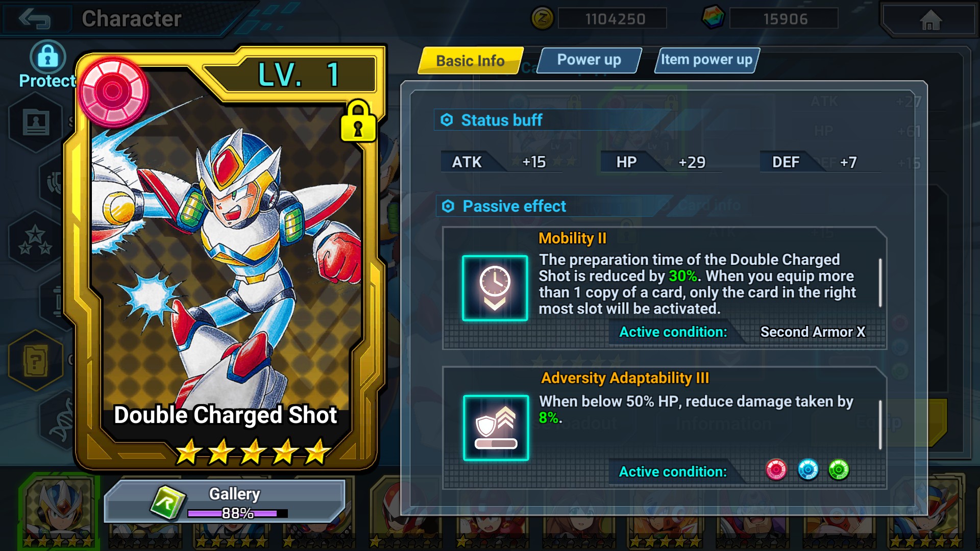Select the red active condition chip
980x551 pixels.
pyautogui.click(x=776, y=470)
